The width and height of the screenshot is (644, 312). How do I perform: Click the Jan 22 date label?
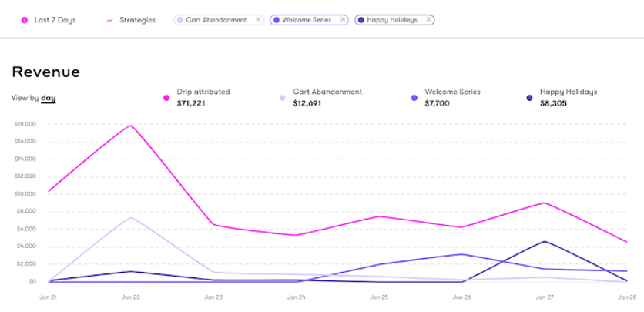(x=131, y=297)
